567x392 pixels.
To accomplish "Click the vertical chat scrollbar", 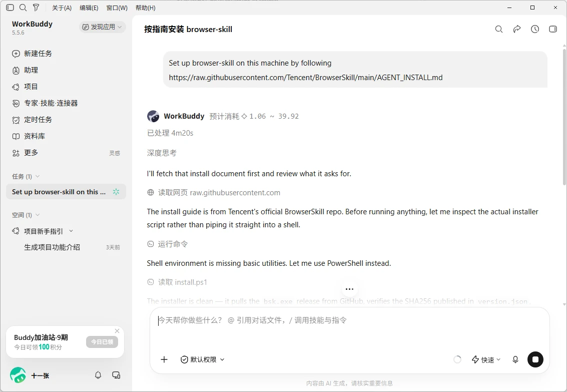I will pyautogui.click(x=564, y=118).
